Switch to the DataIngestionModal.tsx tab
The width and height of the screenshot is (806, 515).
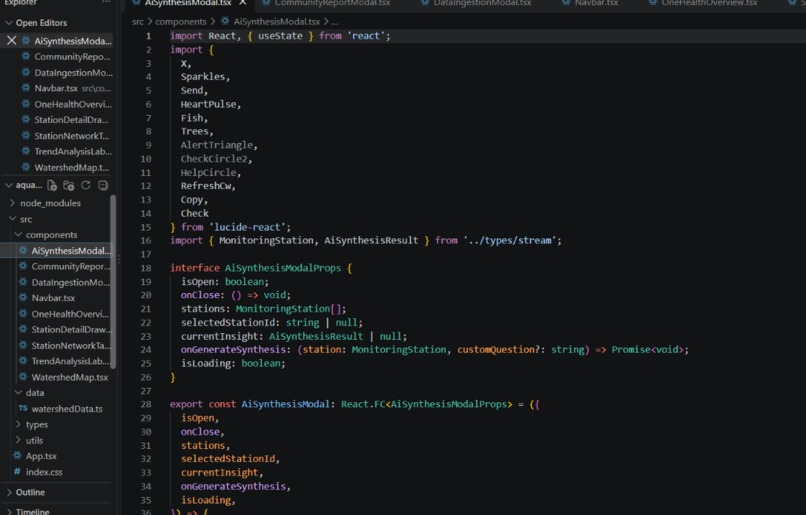tap(476, 3)
